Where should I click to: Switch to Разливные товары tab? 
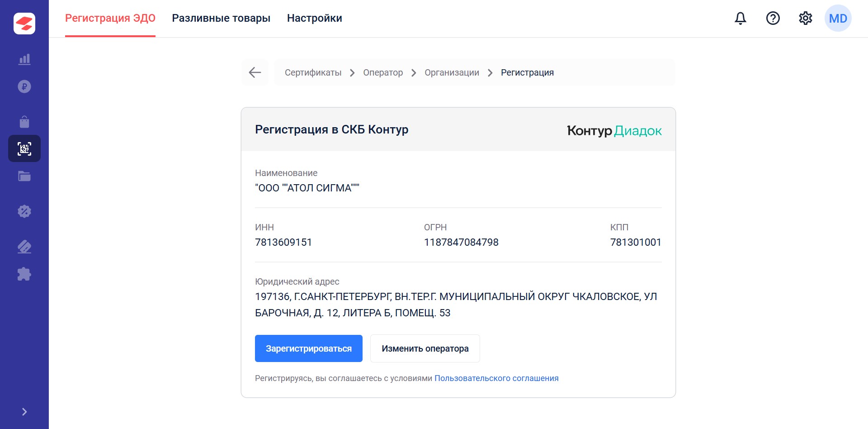[x=221, y=18]
